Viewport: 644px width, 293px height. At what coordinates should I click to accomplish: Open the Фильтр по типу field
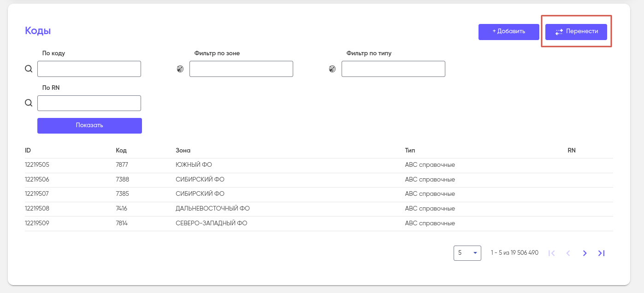click(x=393, y=69)
